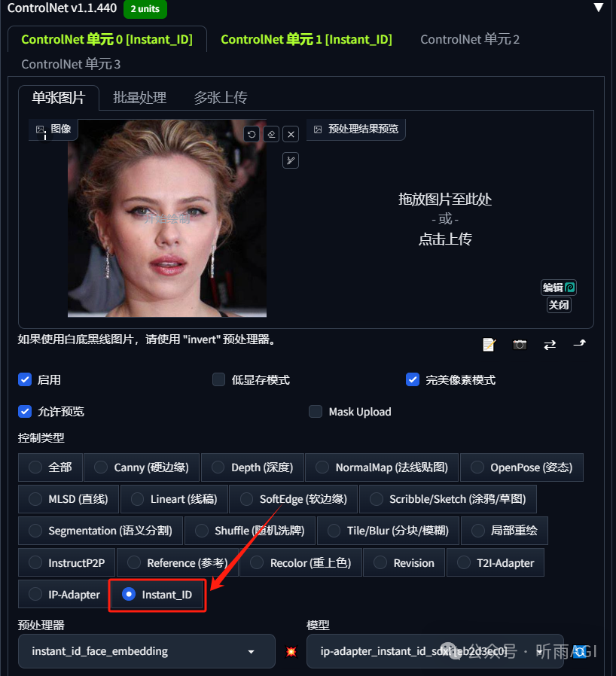The height and width of the screenshot is (676, 616).
Task: Enable the Mask Upload checkbox
Action: tap(316, 412)
